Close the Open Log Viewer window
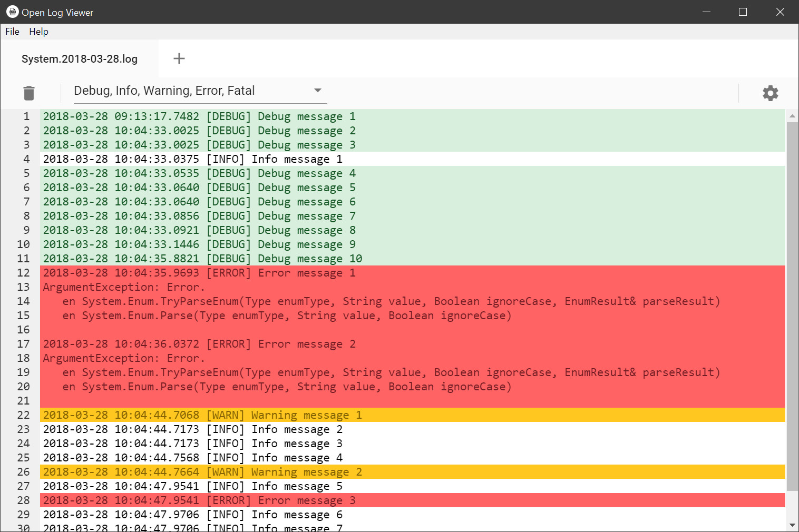This screenshot has width=799, height=532. click(781, 12)
